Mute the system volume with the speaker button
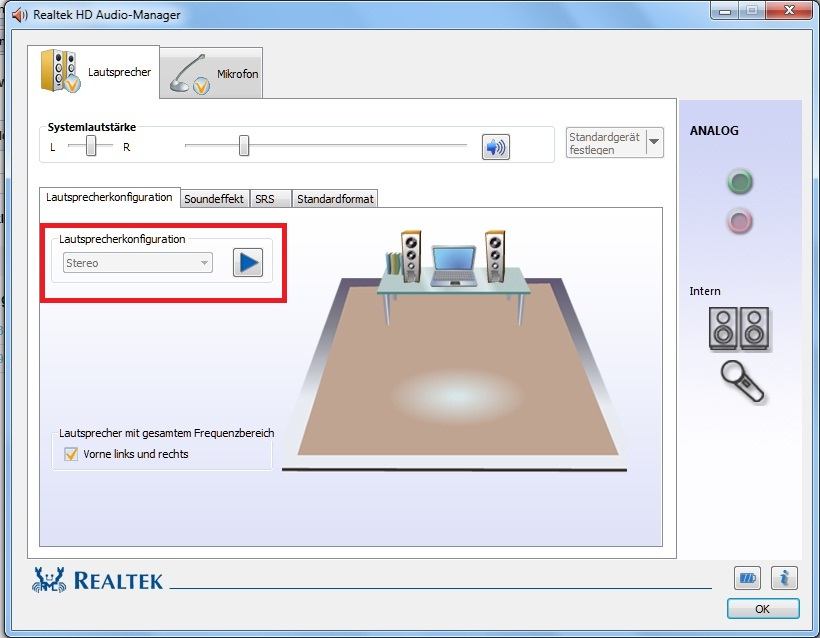 [495, 147]
